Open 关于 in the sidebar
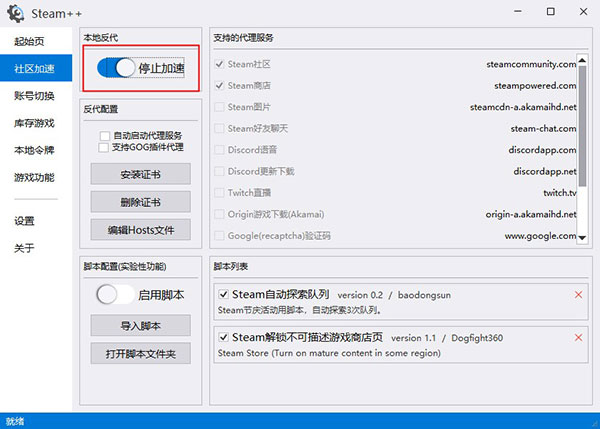600x429 pixels. pos(36,248)
